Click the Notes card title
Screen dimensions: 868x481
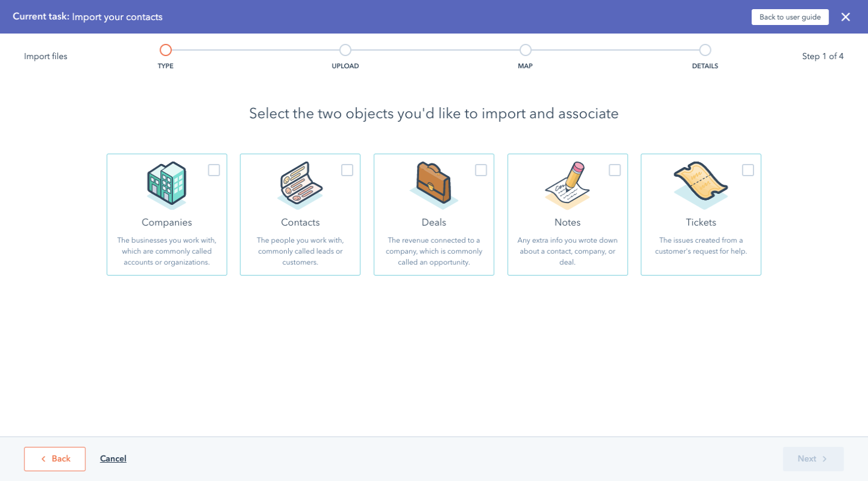pyautogui.click(x=567, y=223)
